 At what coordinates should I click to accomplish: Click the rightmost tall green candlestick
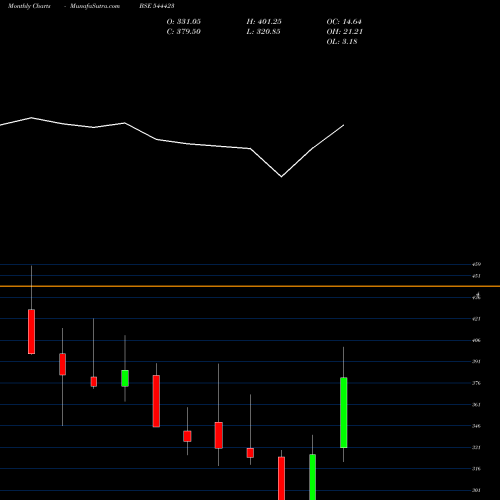(344, 413)
